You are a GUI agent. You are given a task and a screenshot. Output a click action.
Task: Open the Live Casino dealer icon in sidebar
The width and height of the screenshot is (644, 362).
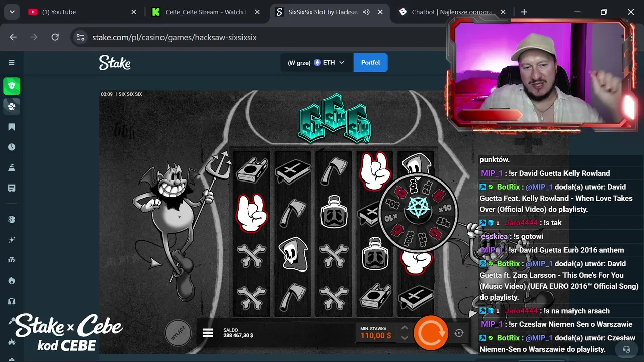(12, 301)
